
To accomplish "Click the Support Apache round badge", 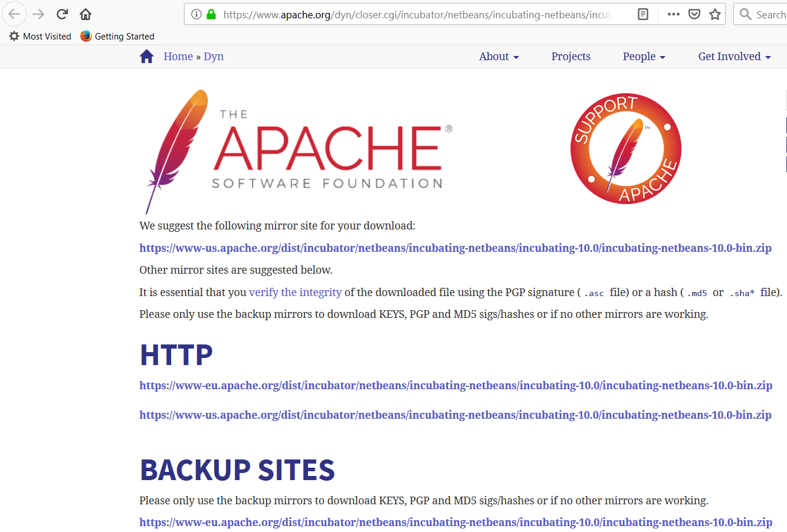I will click(x=626, y=149).
